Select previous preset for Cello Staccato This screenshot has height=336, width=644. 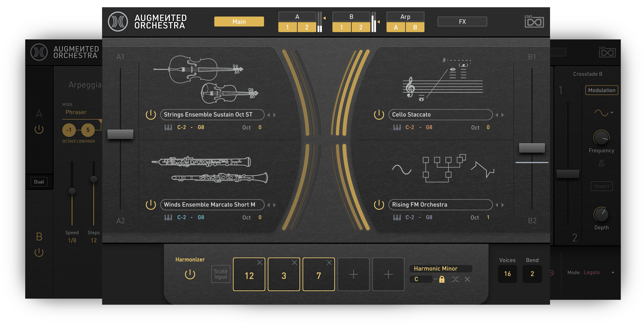point(497,115)
